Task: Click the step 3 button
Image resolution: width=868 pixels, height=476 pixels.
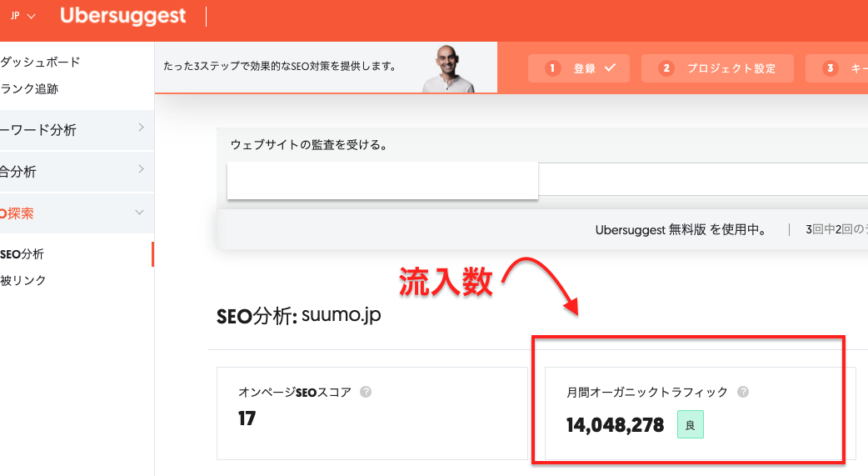Action: pyautogui.click(x=836, y=68)
